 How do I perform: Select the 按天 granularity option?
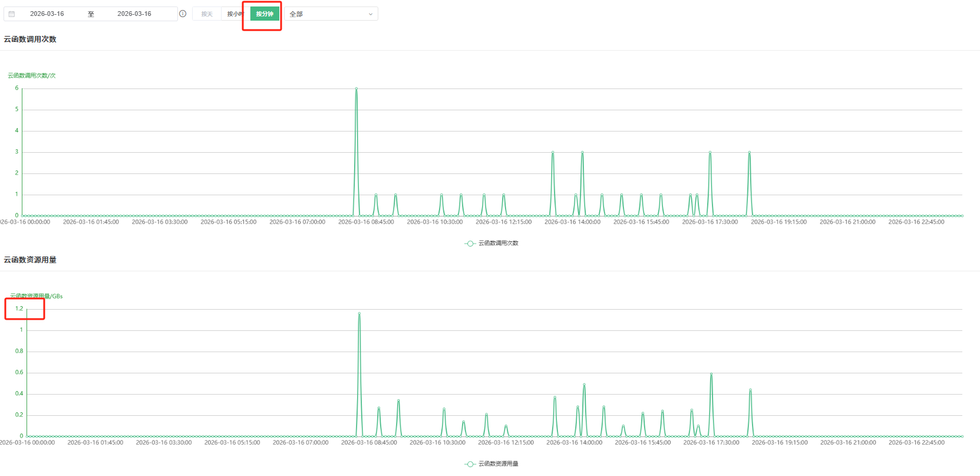point(207,14)
